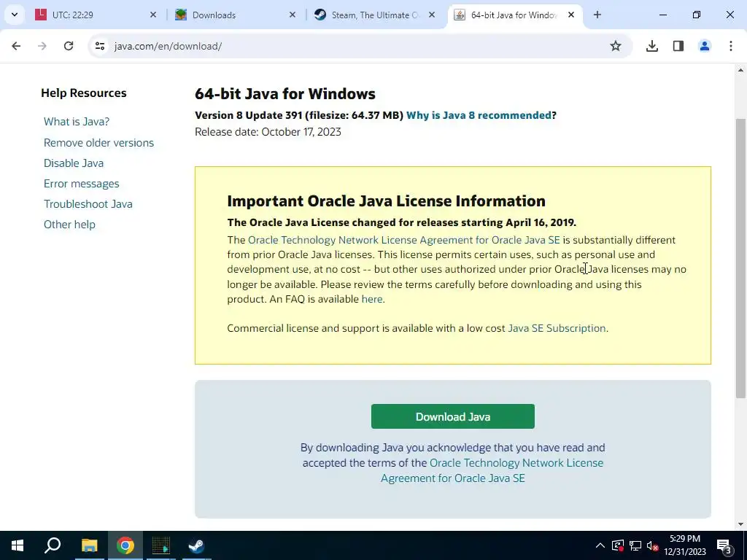Click the tray security icon with red dot
Screen dimensions: 747x560
coord(618,545)
